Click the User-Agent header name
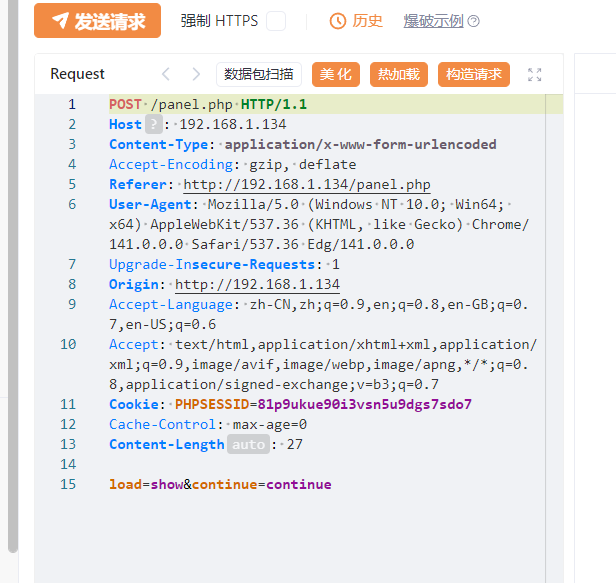This screenshot has width=616, height=583. (150, 204)
